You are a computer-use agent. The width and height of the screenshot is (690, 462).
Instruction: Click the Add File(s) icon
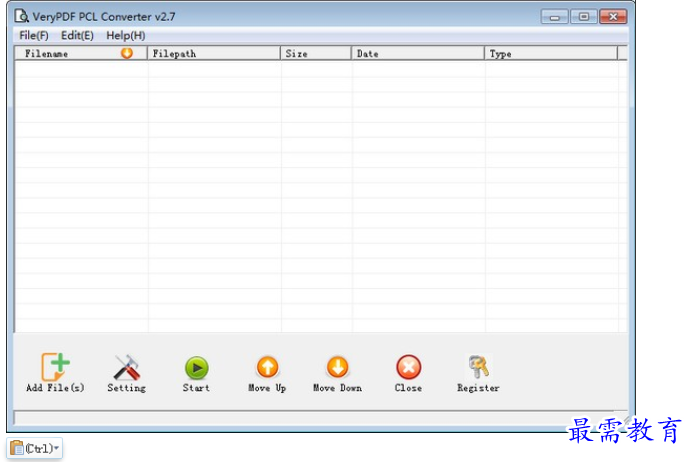(x=55, y=368)
